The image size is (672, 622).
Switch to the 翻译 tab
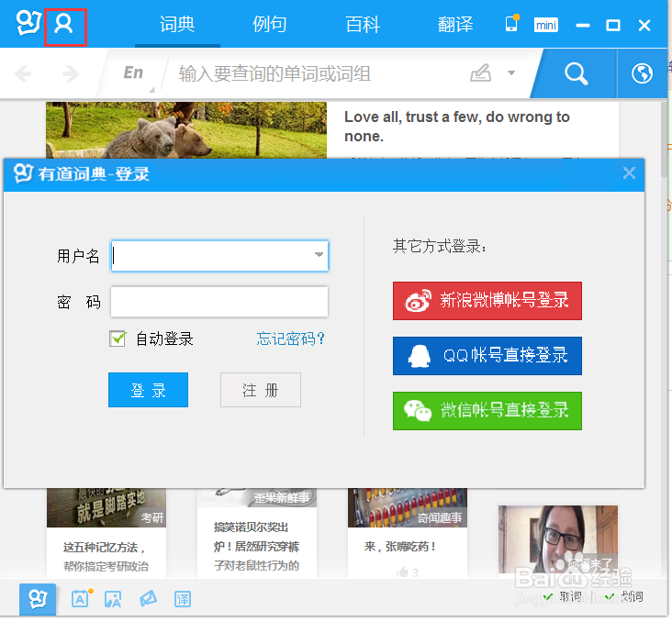tap(455, 25)
